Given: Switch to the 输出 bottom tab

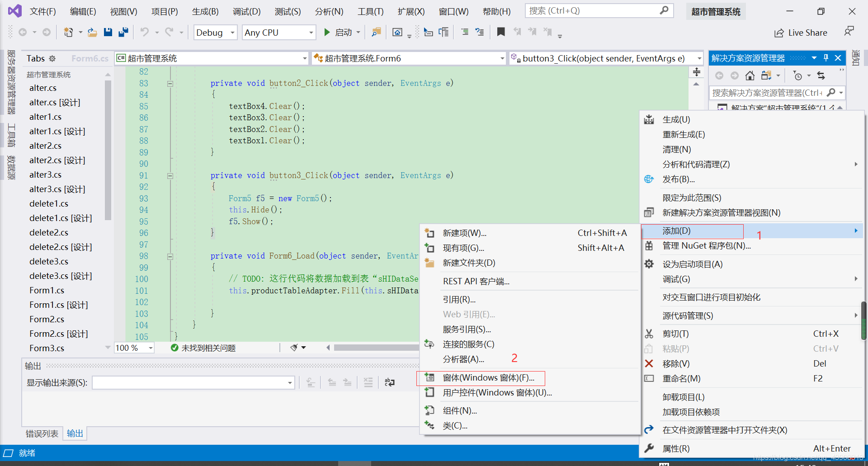Looking at the screenshot, I should pos(75,434).
